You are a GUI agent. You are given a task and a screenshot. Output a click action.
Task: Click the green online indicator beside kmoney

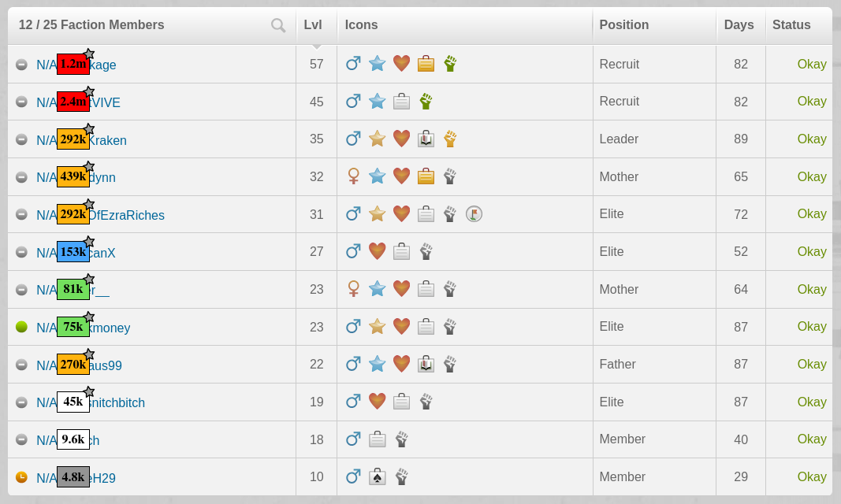[x=21, y=327]
